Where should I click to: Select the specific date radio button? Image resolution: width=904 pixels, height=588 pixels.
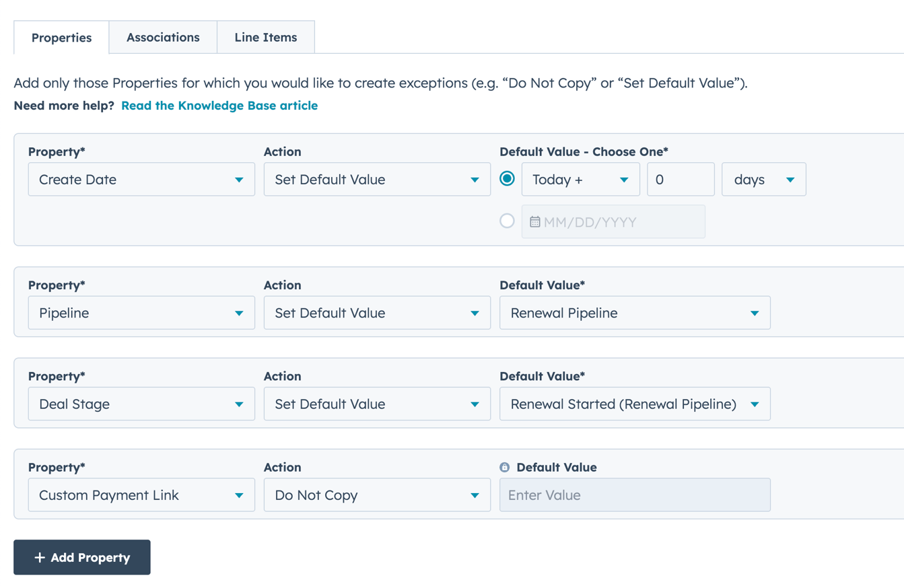pyautogui.click(x=508, y=221)
